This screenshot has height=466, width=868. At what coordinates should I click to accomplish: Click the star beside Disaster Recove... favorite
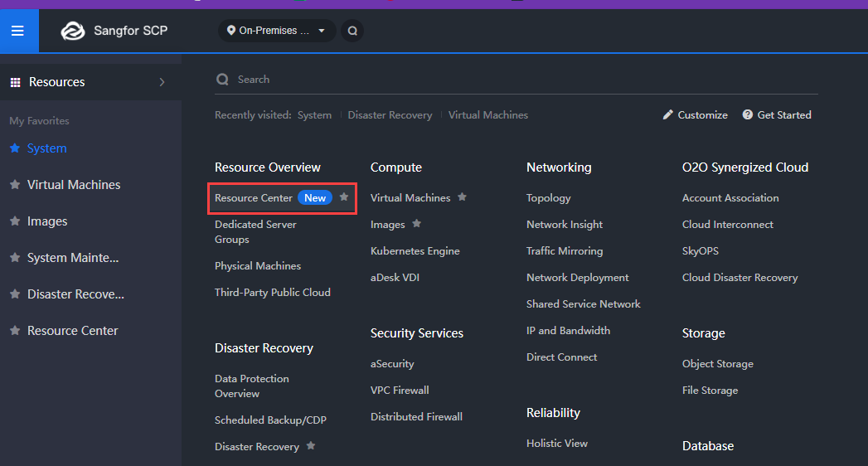click(x=15, y=294)
